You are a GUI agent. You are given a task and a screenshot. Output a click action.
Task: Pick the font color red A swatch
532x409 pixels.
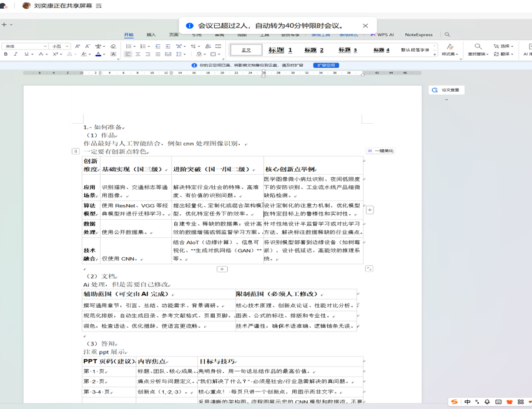point(98,55)
